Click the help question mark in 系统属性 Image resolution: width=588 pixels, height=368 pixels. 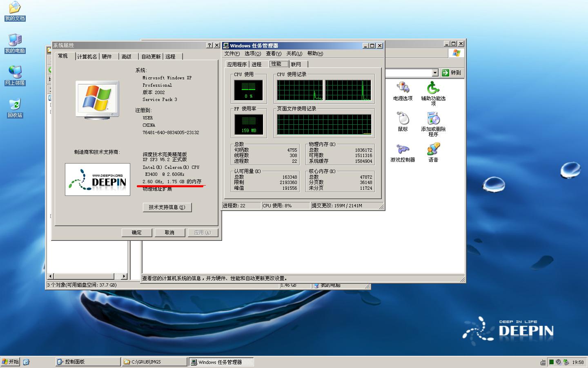point(209,45)
